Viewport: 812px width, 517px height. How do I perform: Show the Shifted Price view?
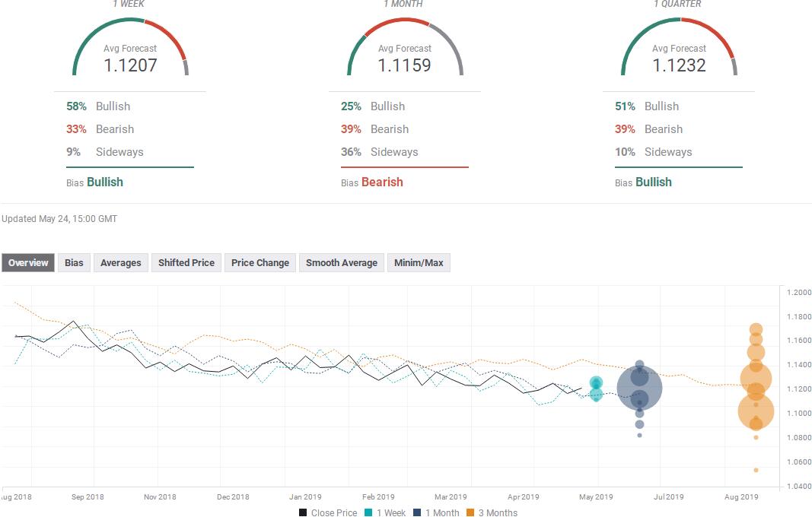(186, 263)
